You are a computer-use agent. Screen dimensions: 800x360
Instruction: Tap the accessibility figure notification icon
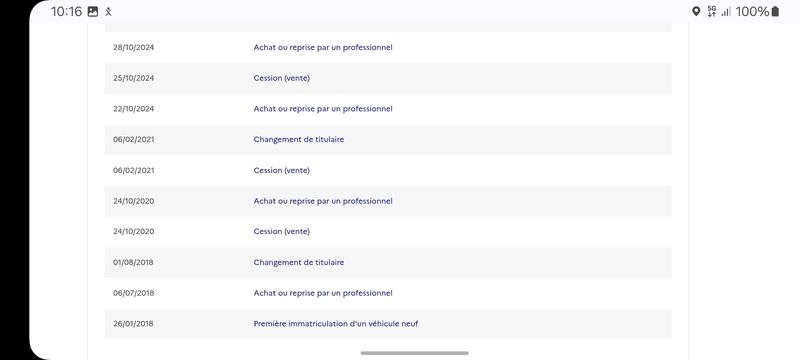click(108, 12)
